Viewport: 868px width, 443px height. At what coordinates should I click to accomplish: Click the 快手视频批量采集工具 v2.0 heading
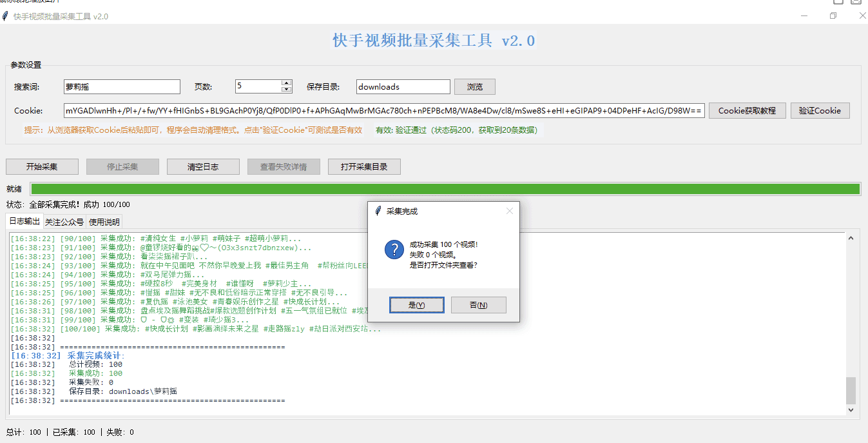434,41
